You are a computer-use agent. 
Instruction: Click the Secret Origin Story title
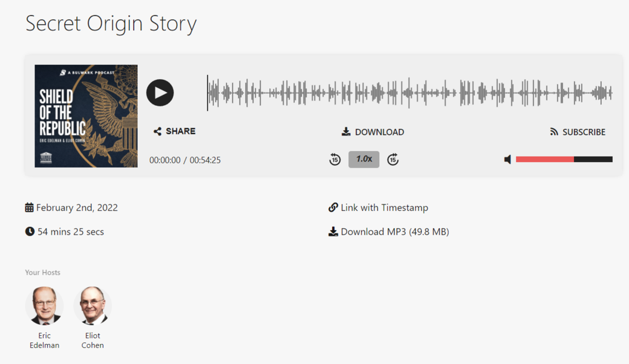pos(111,24)
